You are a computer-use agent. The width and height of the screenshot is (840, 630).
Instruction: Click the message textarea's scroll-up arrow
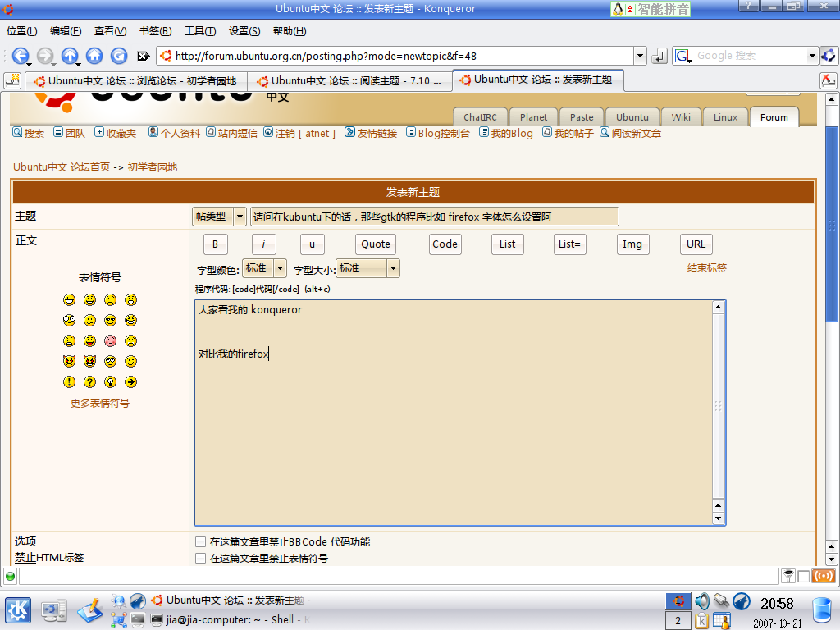coord(719,307)
